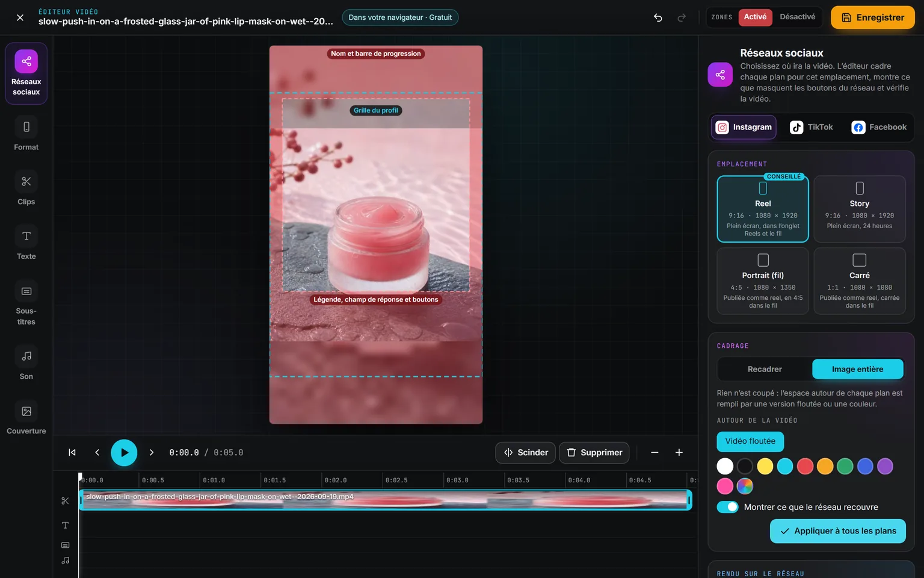Select the mp4 clip on the timeline
This screenshot has width=924, height=578.
click(385, 500)
